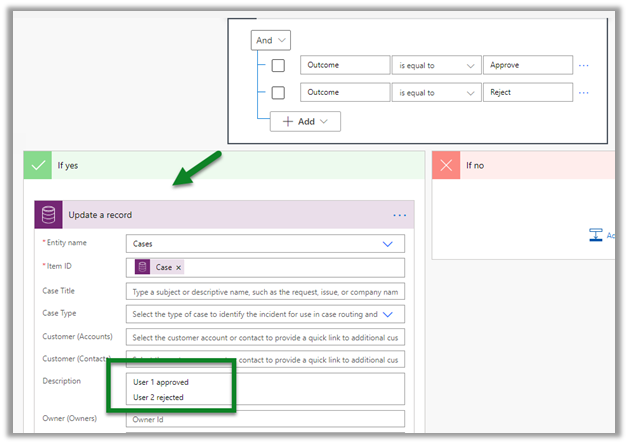The height and width of the screenshot is (444, 628).
Task: Check the box for Approve condition row
Action: [x=279, y=65]
